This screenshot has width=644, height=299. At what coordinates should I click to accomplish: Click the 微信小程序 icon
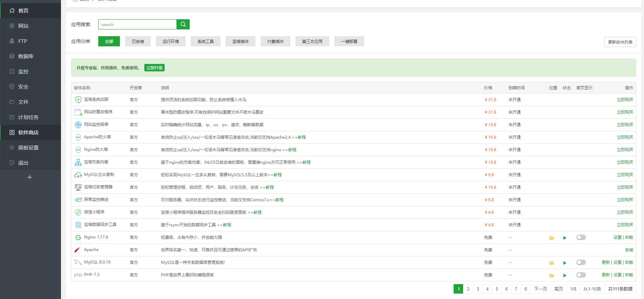(78, 212)
